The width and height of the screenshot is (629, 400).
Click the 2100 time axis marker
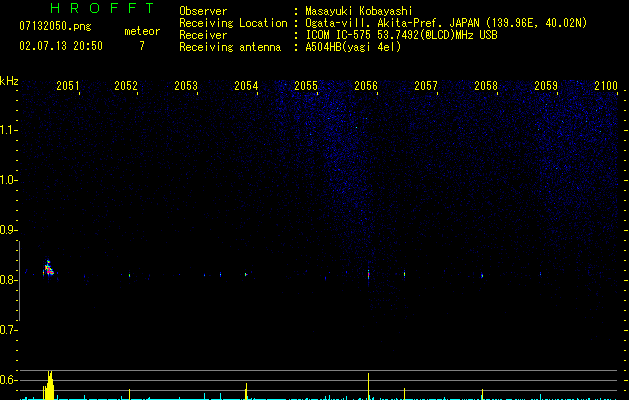click(606, 86)
